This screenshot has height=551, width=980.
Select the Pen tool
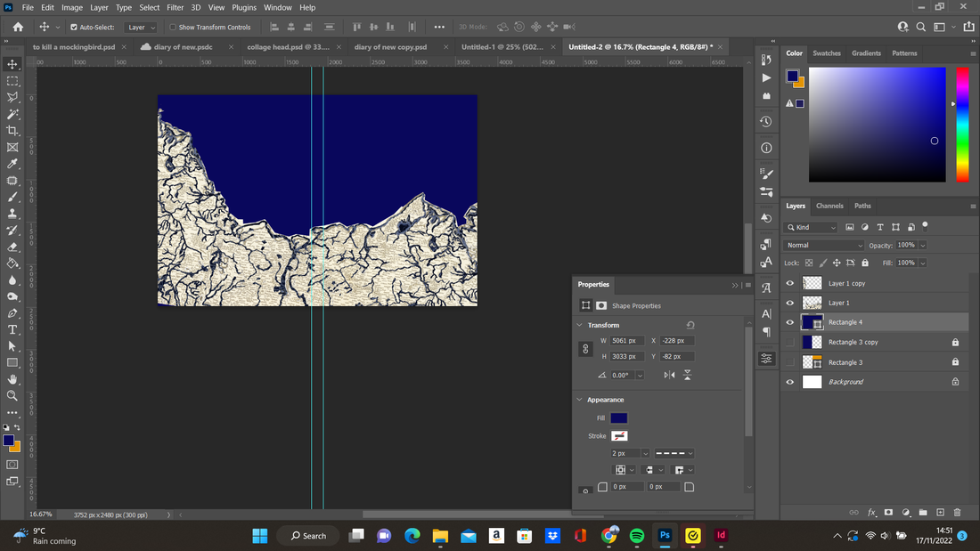pos(12,313)
